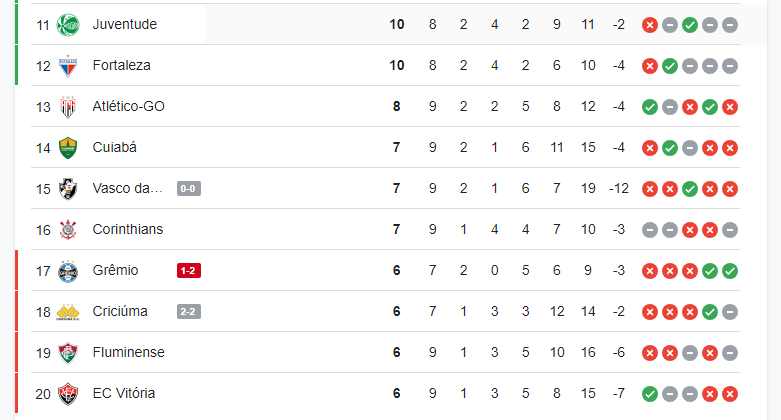Select the Fluminense table row

tap(385, 352)
